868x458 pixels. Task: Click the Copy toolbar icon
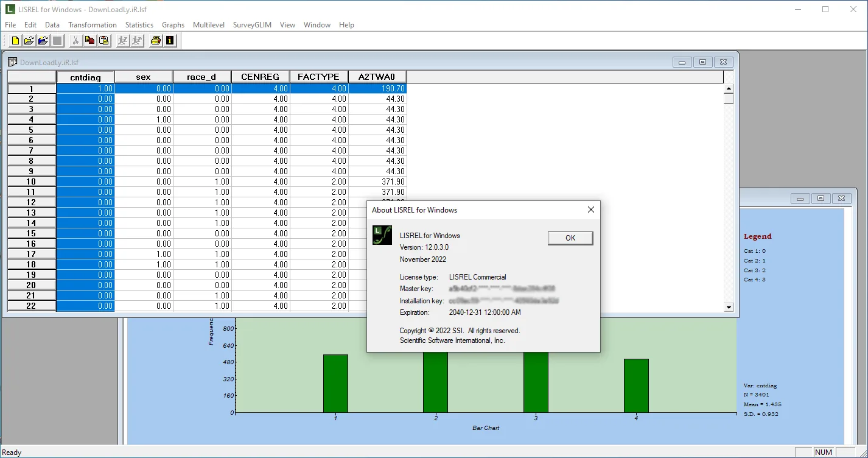[x=89, y=41]
